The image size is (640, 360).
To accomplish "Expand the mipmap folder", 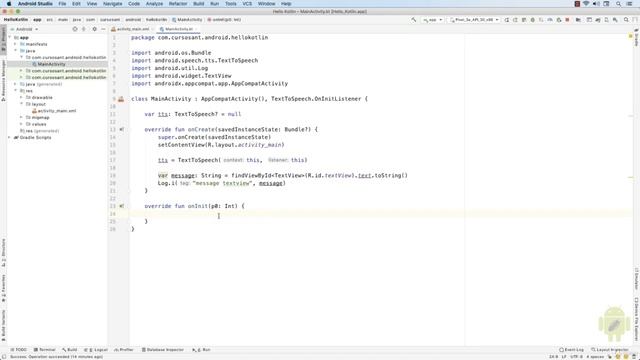I will pyautogui.click(x=21, y=118).
